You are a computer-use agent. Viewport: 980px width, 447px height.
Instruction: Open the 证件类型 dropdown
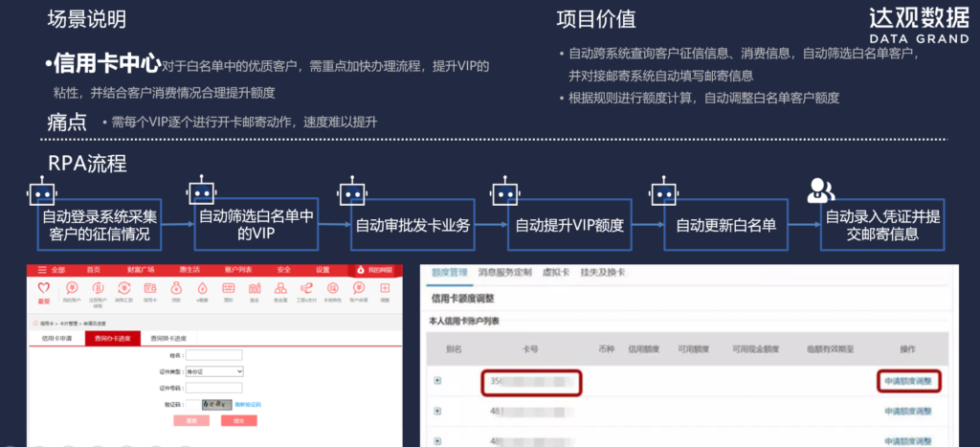(214, 370)
